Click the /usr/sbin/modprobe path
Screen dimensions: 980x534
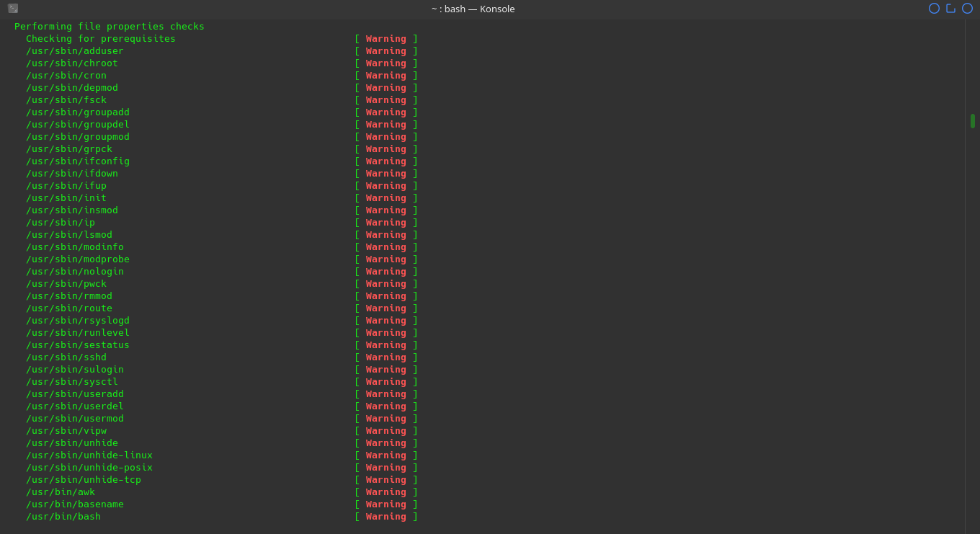(x=78, y=259)
